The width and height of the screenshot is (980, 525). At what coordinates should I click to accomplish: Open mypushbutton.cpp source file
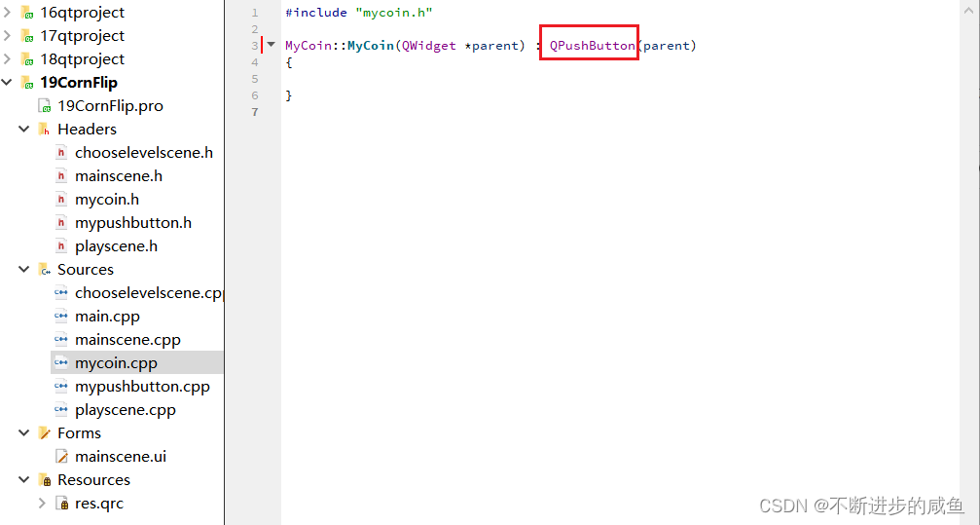click(x=142, y=387)
